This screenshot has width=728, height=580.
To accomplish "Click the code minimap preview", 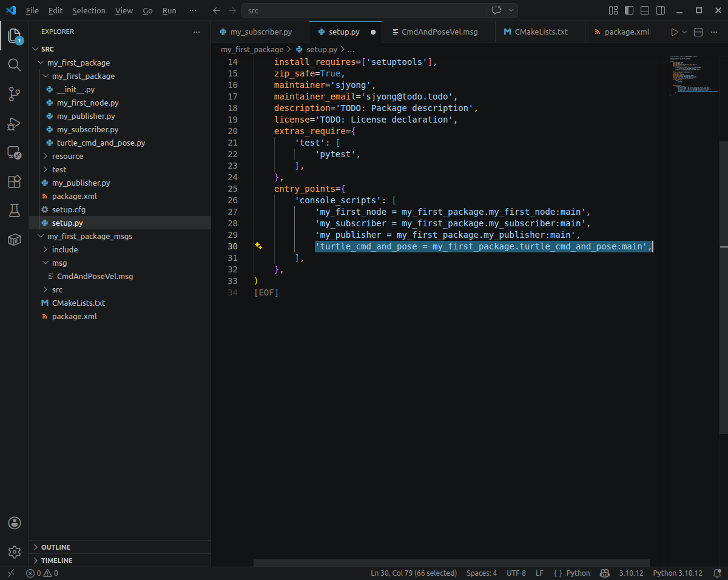I will coord(694,75).
